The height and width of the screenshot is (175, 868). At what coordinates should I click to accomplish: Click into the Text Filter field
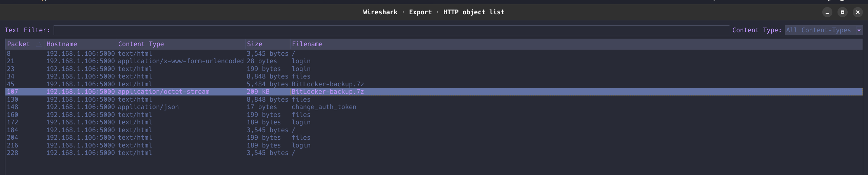391,30
